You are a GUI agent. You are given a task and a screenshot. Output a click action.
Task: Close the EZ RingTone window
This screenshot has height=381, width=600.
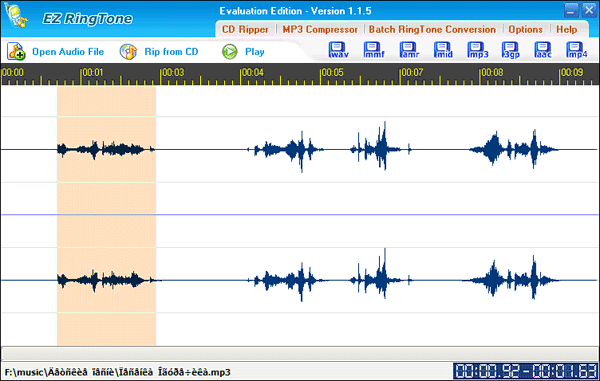[589, 10]
